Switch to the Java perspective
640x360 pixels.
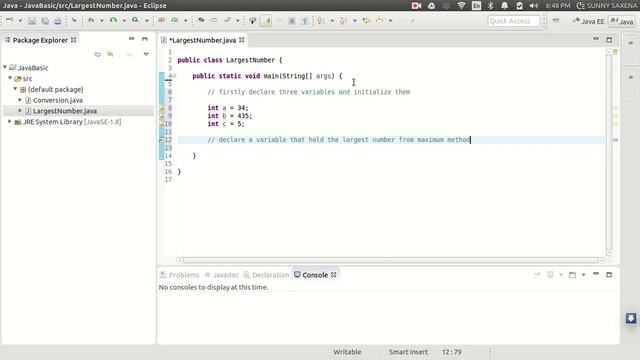coord(622,21)
